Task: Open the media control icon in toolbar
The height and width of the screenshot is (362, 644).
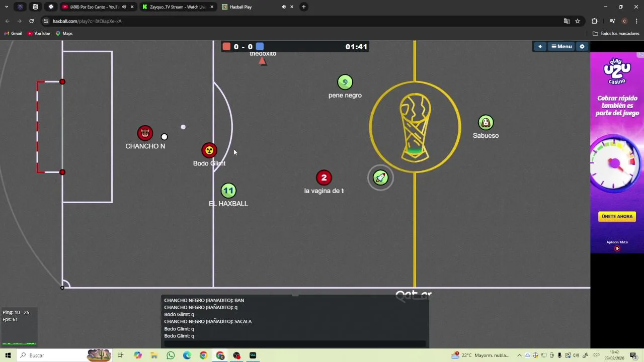Action: point(612,21)
